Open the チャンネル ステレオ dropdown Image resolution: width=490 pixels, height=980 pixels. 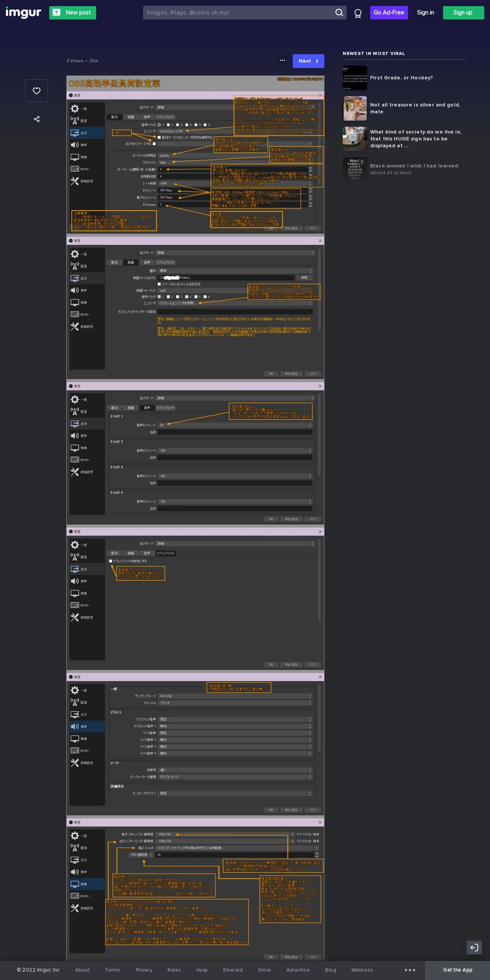pyautogui.click(x=235, y=703)
